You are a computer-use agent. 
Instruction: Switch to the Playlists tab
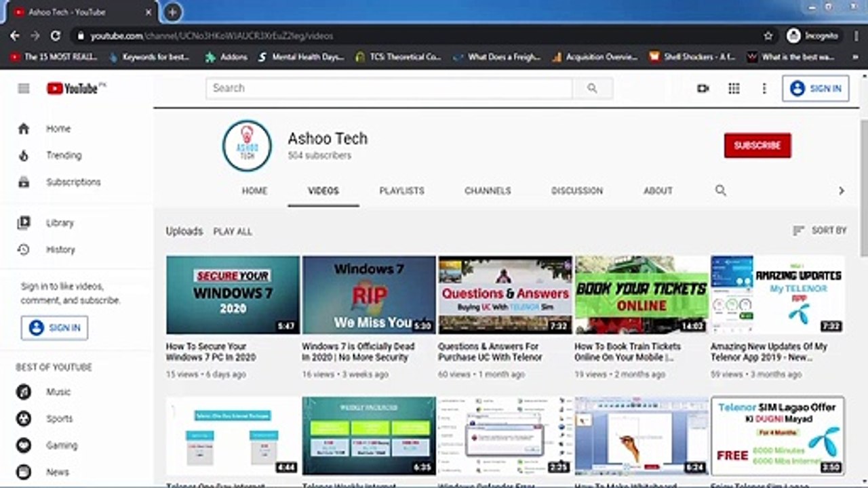(401, 191)
